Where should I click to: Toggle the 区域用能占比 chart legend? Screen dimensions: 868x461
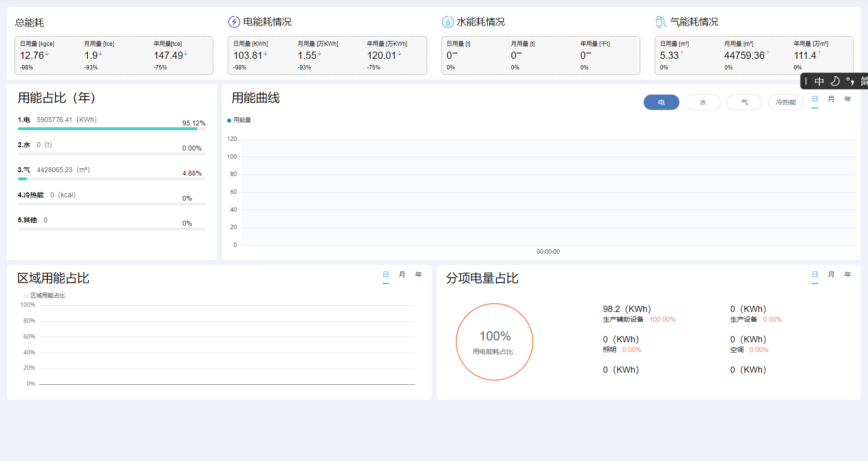44,296
